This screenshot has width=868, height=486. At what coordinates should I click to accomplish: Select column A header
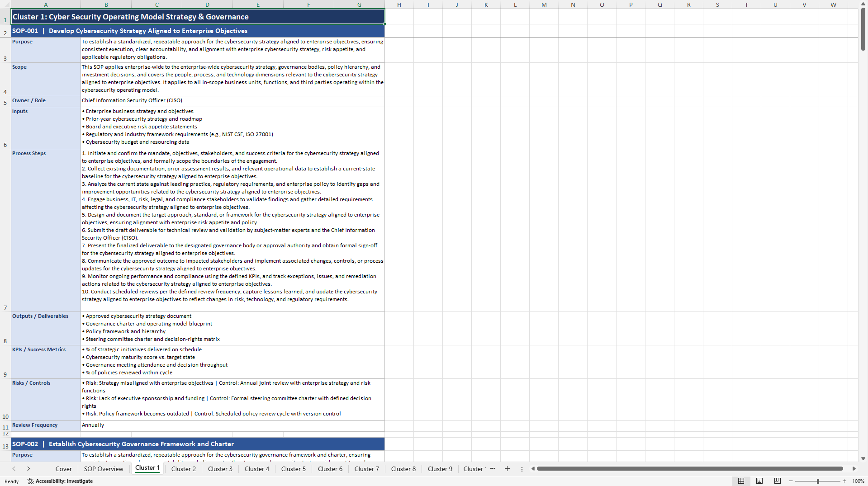click(x=46, y=5)
